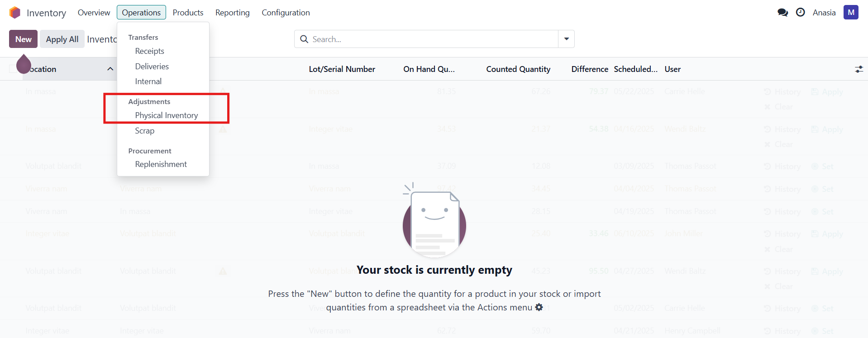Click the Inventory app cube logo
The width and height of the screenshot is (868, 338).
point(15,12)
